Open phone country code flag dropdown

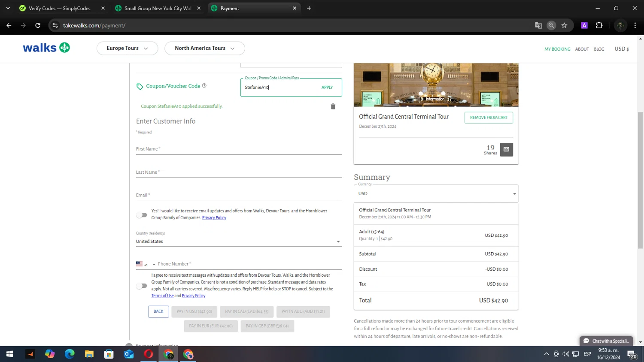[x=146, y=264]
